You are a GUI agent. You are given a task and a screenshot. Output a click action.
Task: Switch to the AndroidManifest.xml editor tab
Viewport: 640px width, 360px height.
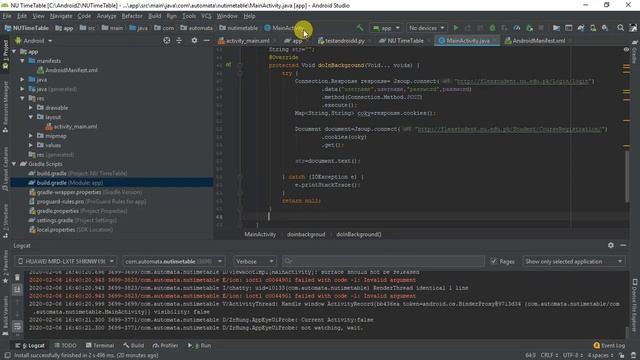point(538,41)
